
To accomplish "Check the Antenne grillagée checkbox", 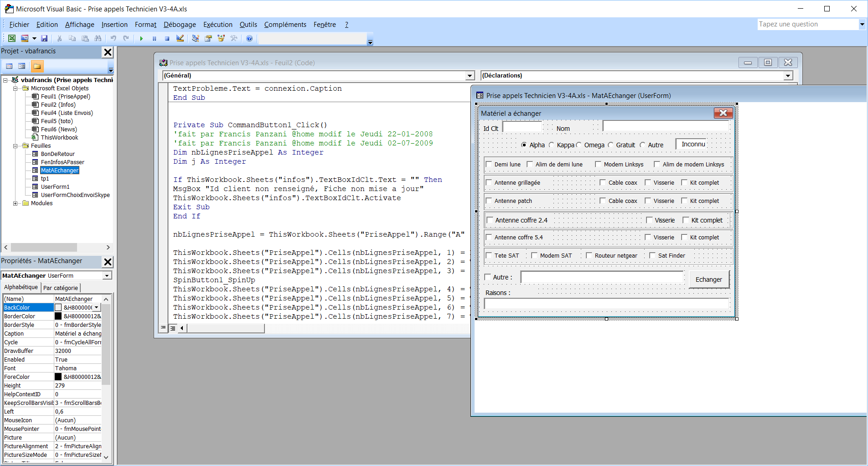I will [489, 182].
